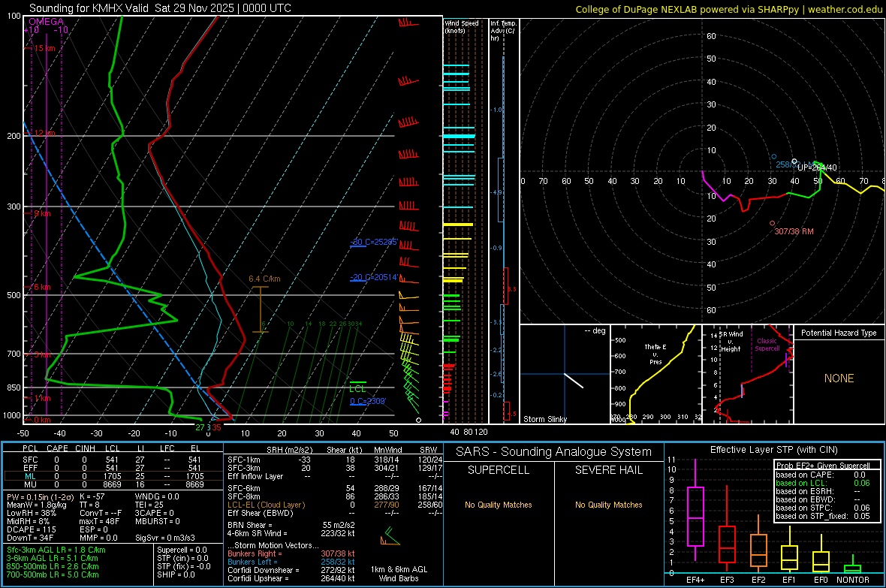Click the '0 C=2309' freezing level label
The height and width of the screenshot is (588, 886).
pyautogui.click(x=368, y=401)
